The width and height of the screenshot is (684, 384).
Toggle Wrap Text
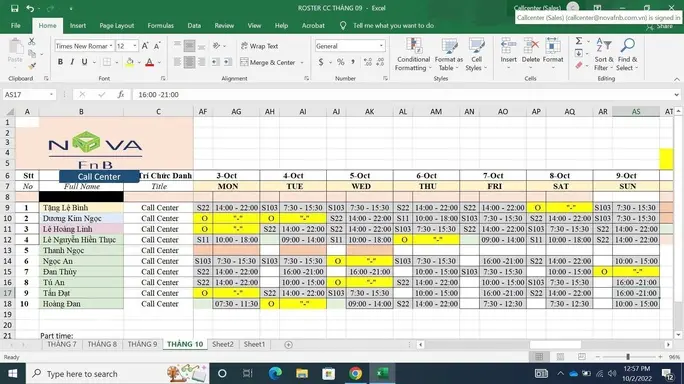tap(260, 46)
